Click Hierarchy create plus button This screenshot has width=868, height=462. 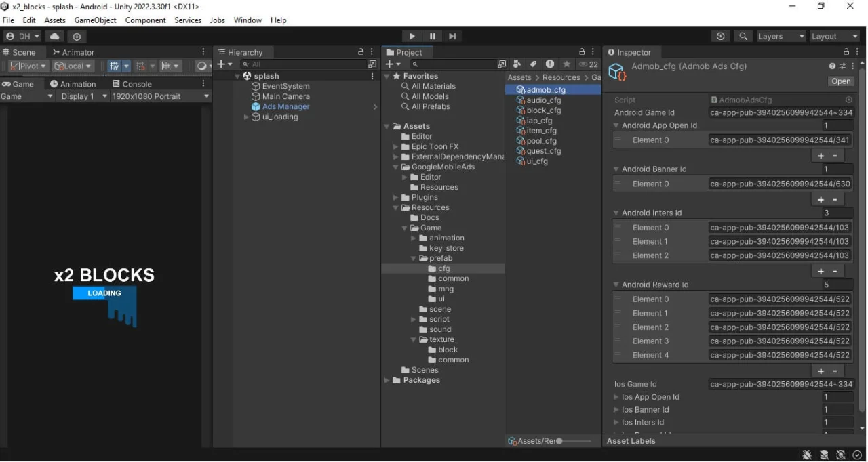(x=222, y=64)
